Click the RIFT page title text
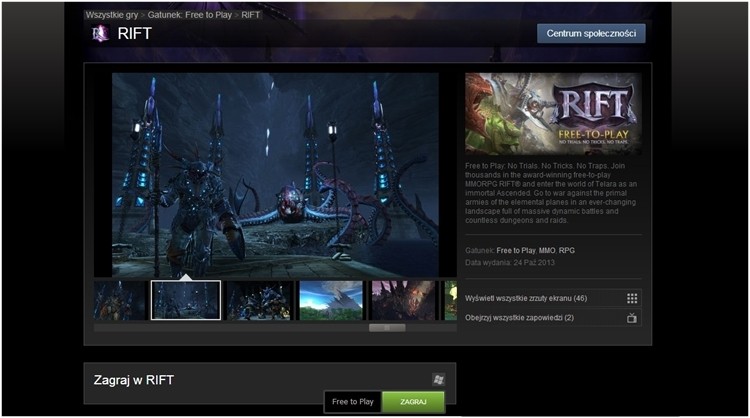The height and width of the screenshot is (418, 750). [x=134, y=33]
